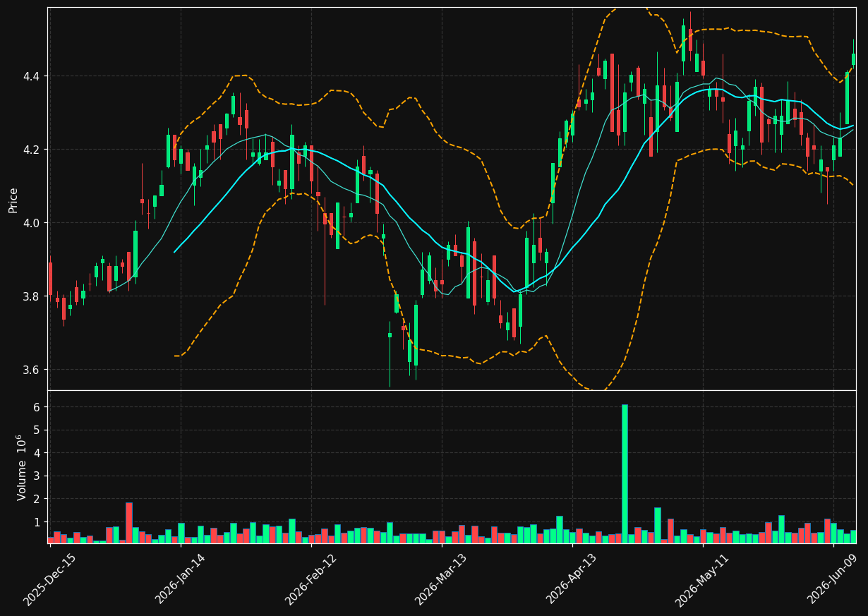Image resolution: width=868 pixels, height=616 pixels.
Task: Click the volume axis tick labeled 1
Action: [x=37, y=522]
